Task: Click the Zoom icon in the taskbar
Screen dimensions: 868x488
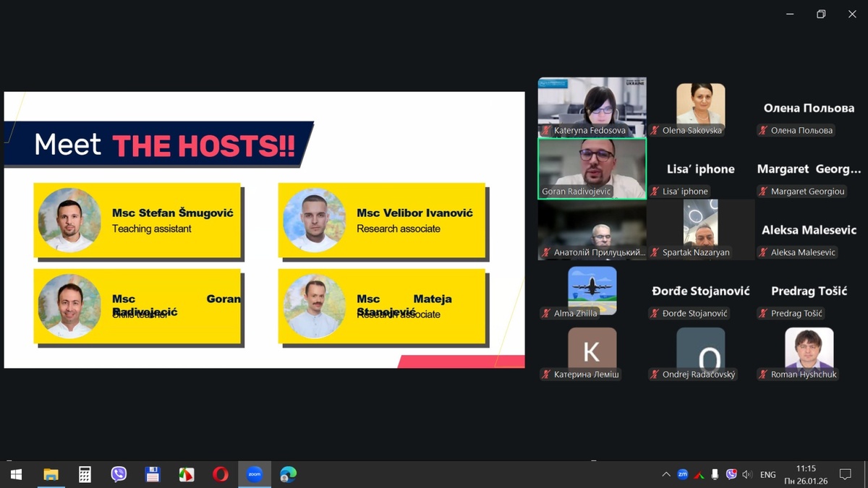Action: click(x=254, y=474)
